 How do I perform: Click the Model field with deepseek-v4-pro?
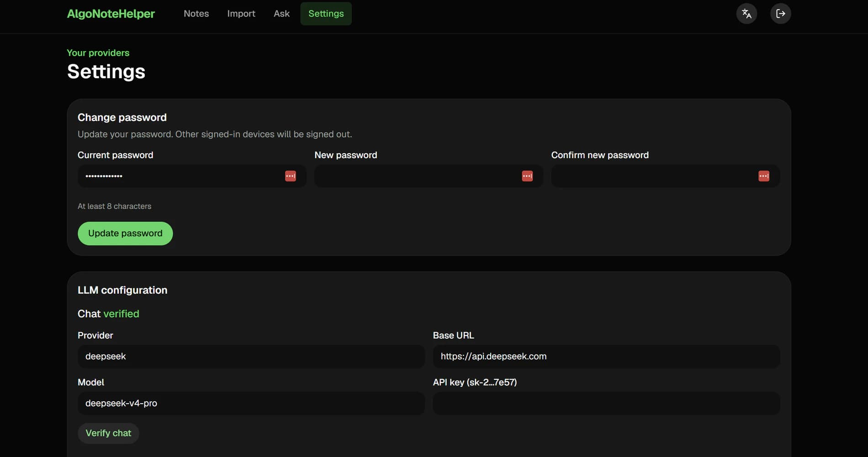(x=251, y=403)
